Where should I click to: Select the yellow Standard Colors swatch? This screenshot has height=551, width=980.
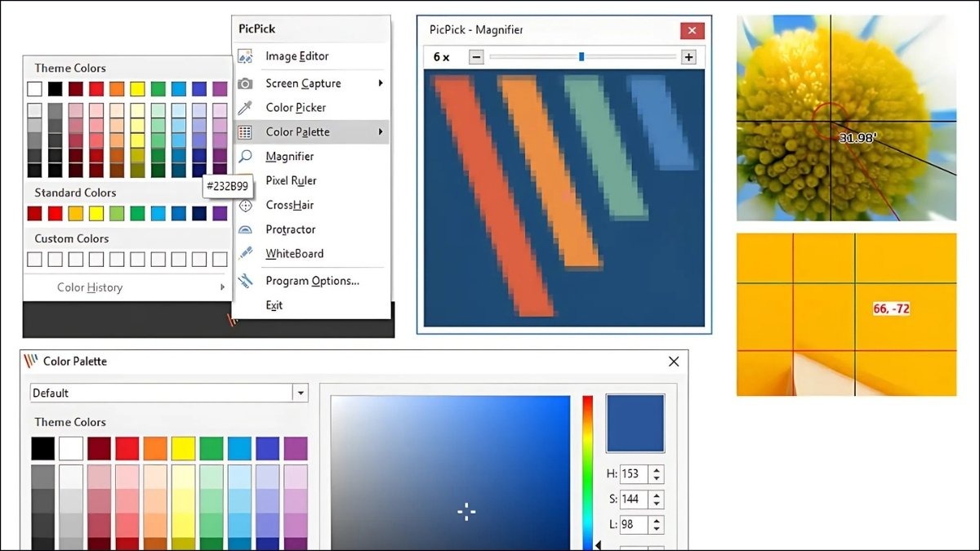point(96,214)
